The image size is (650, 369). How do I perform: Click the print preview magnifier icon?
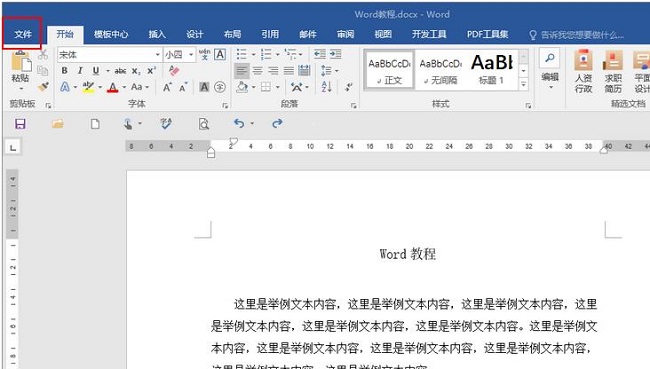(x=204, y=124)
